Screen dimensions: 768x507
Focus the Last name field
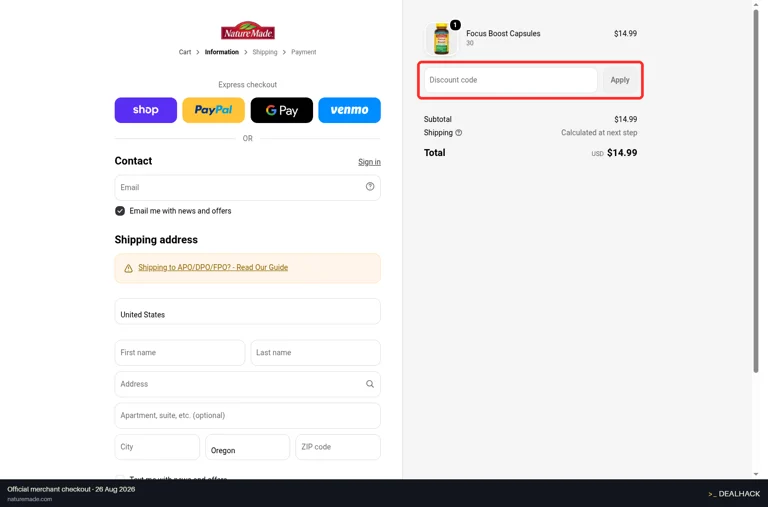tap(315, 353)
